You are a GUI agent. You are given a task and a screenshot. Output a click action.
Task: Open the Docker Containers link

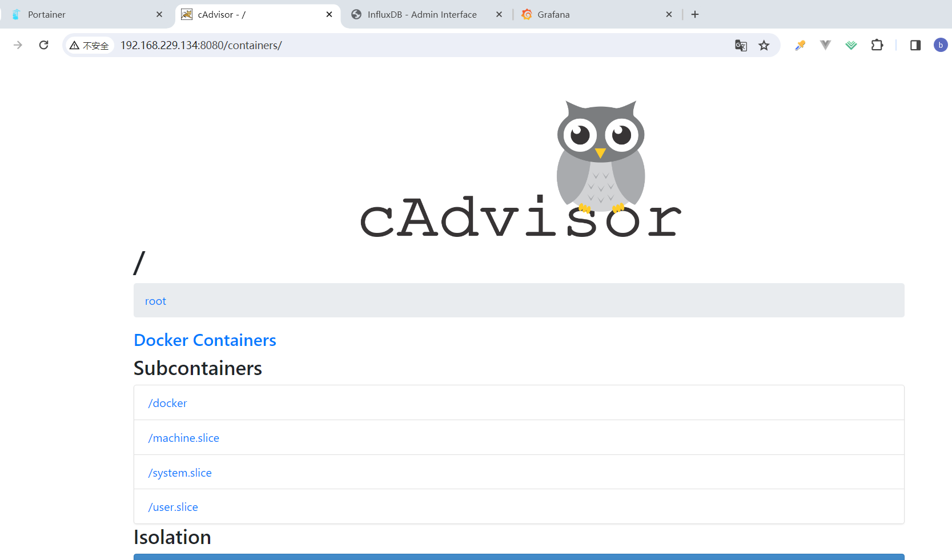(205, 340)
